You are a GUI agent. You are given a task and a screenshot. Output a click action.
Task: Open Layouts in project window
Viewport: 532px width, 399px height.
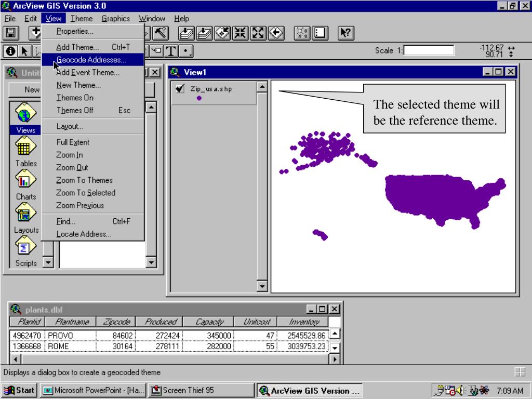click(x=25, y=218)
